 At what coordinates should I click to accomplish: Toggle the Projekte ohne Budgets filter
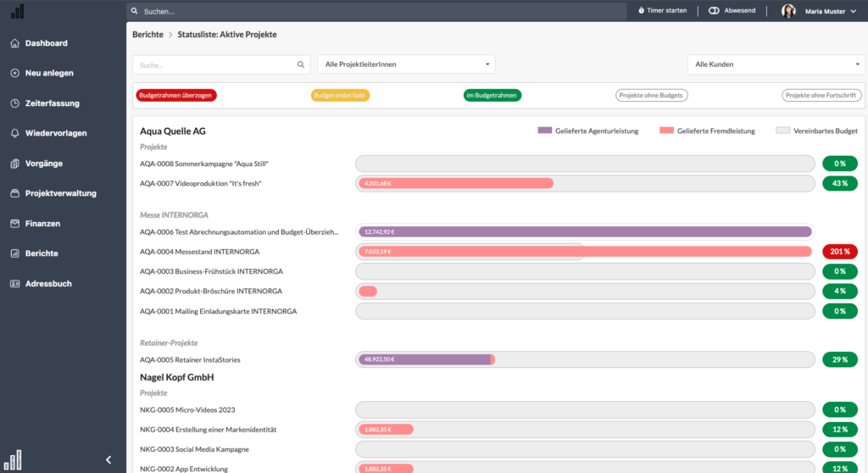[651, 95]
